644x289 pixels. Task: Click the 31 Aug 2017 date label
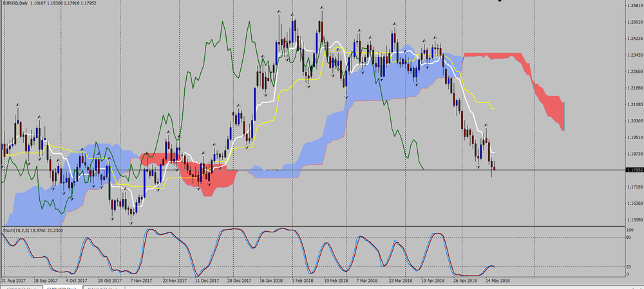point(13,281)
